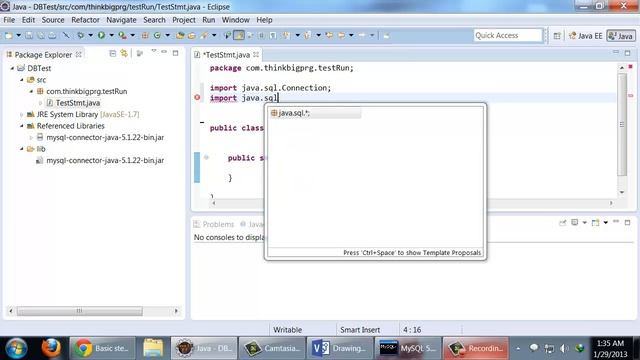This screenshot has height=360, width=640.
Task: Click the Package Explorer scroll right arrow
Action: (x=176, y=311)
